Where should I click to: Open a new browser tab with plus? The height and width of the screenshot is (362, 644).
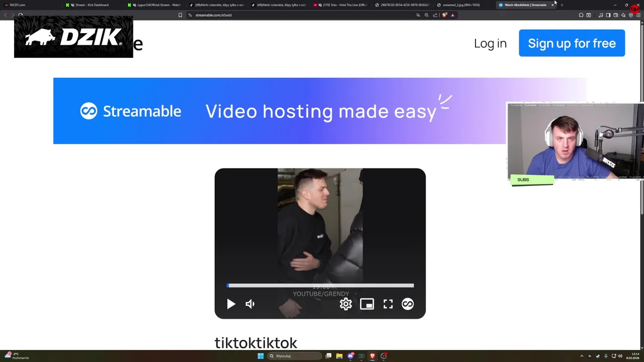[x=561, y=5]
